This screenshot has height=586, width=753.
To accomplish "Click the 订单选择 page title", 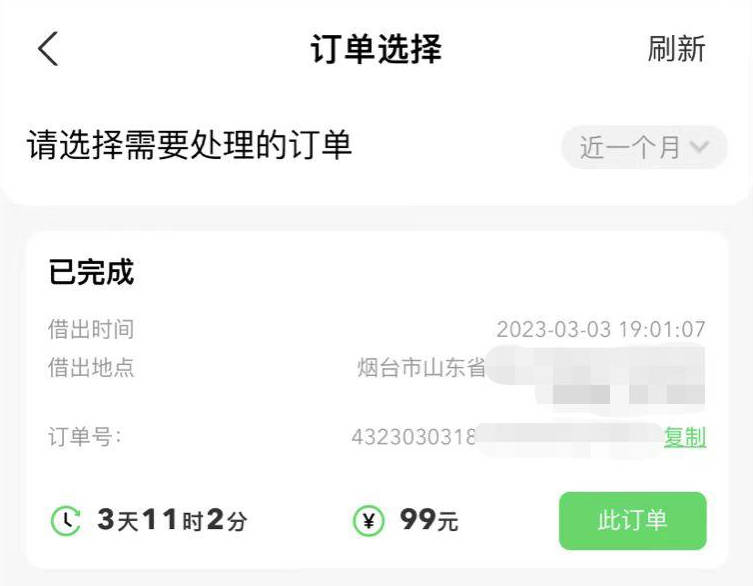I will point(376,49).
